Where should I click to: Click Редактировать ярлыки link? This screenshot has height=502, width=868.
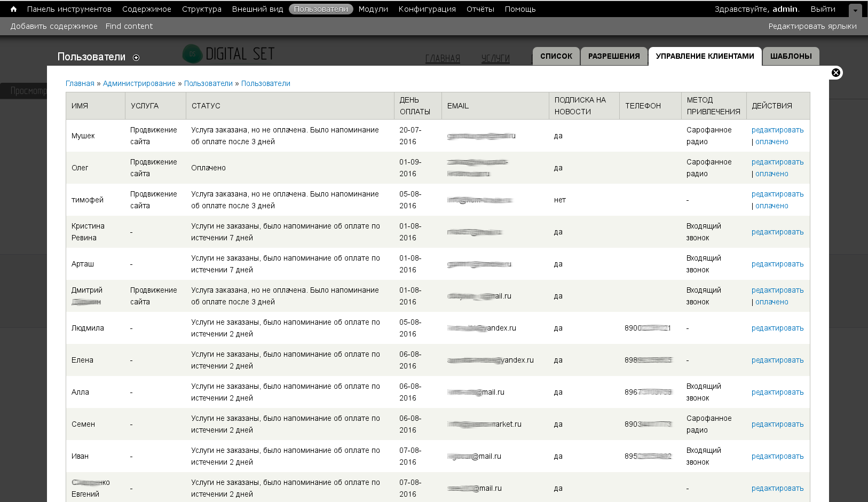point(812,26)
